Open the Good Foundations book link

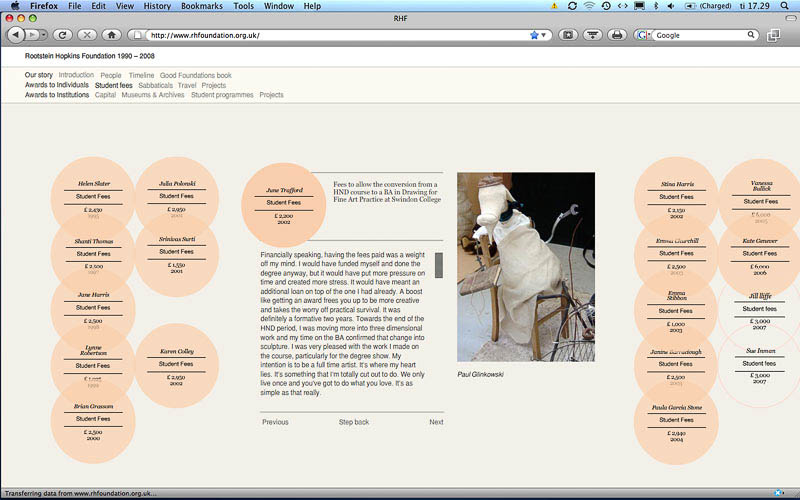(195, 75)
